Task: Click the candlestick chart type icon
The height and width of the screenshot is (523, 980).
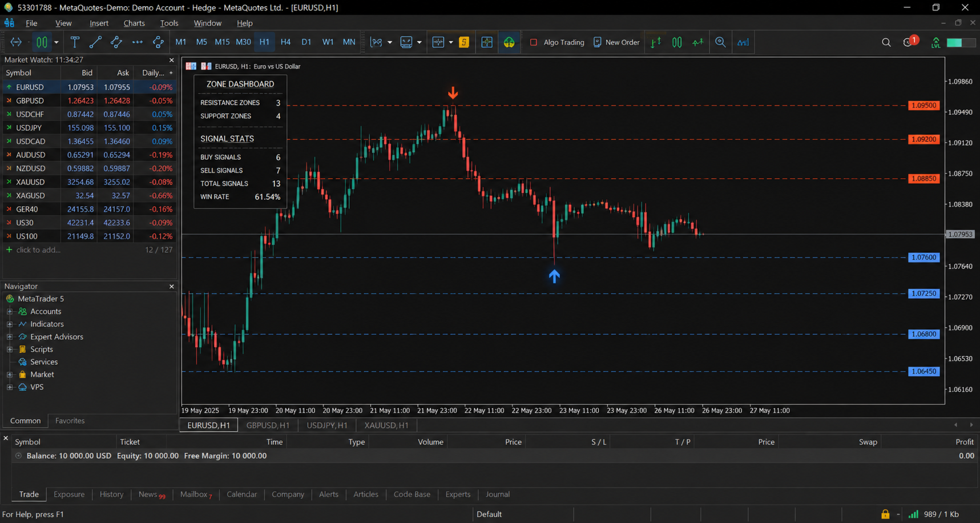Action: (x=42, y=42)
